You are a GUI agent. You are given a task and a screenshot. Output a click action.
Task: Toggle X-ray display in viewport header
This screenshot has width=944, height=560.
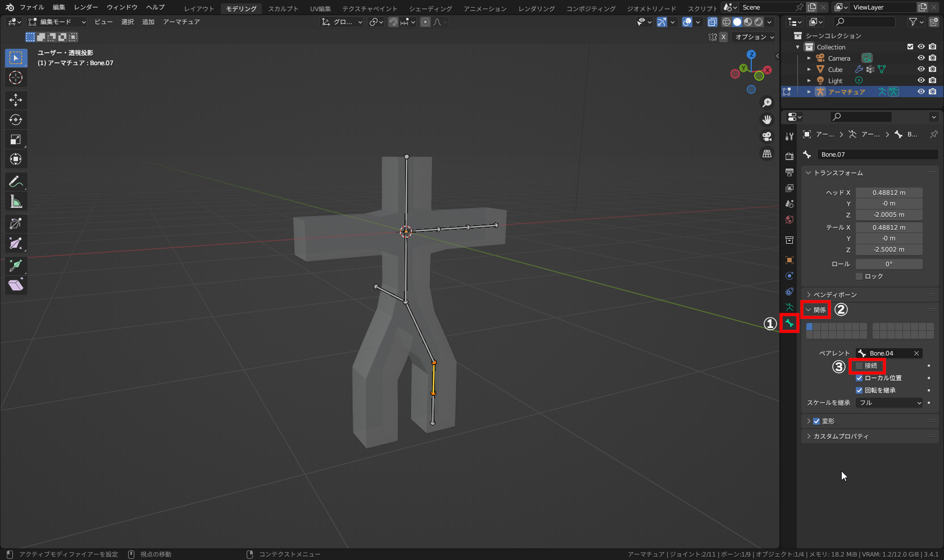(712, 22)
